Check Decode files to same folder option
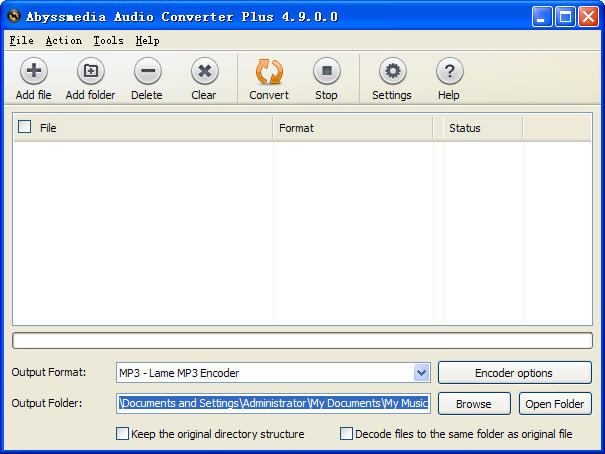Viewport: 605px width, 454px height. pyautogui.click(x=346, y=434)
